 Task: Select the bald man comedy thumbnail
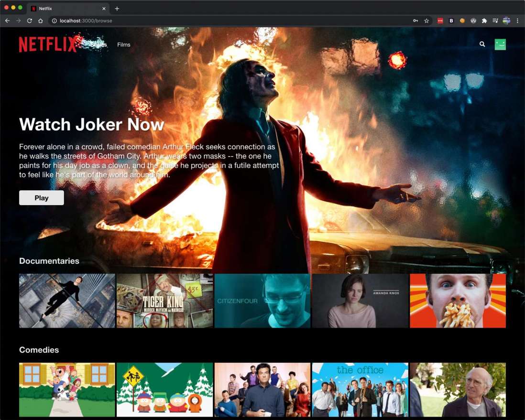coord(458,390)
